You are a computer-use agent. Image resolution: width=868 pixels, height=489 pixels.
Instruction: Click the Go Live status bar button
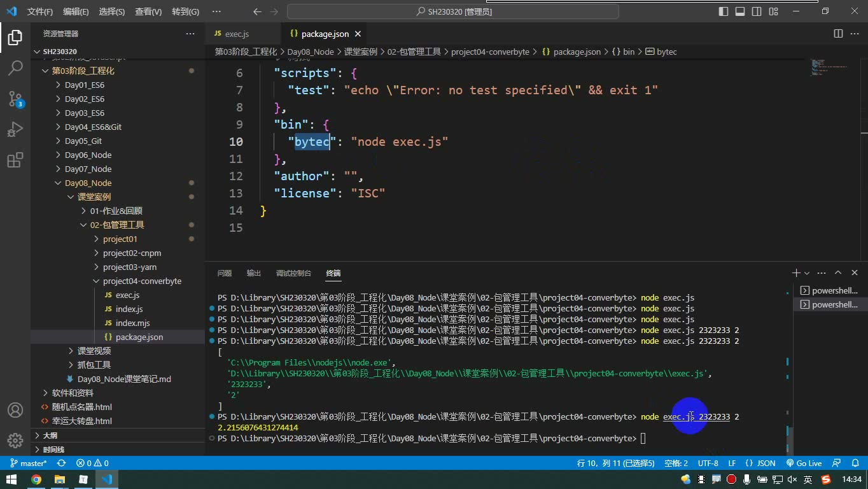804,463
